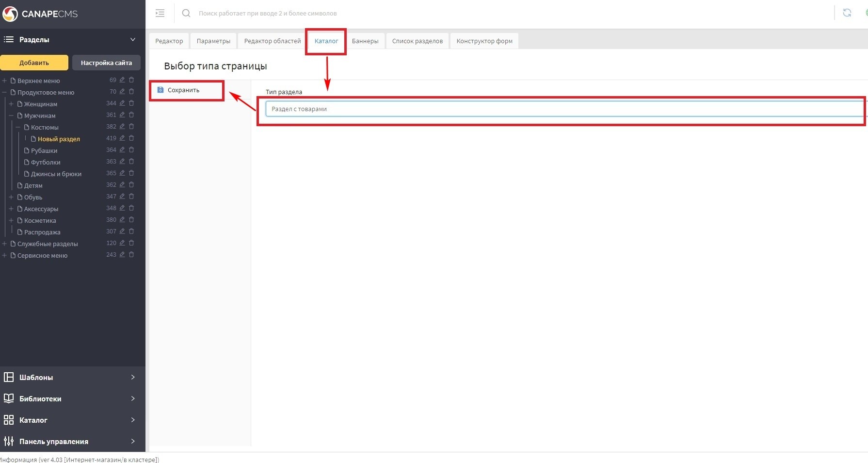Click the edit pencil icon for Новый раздел
This screenshot has height=463, width=868.
pyautogui.click(x=122, y=138)
